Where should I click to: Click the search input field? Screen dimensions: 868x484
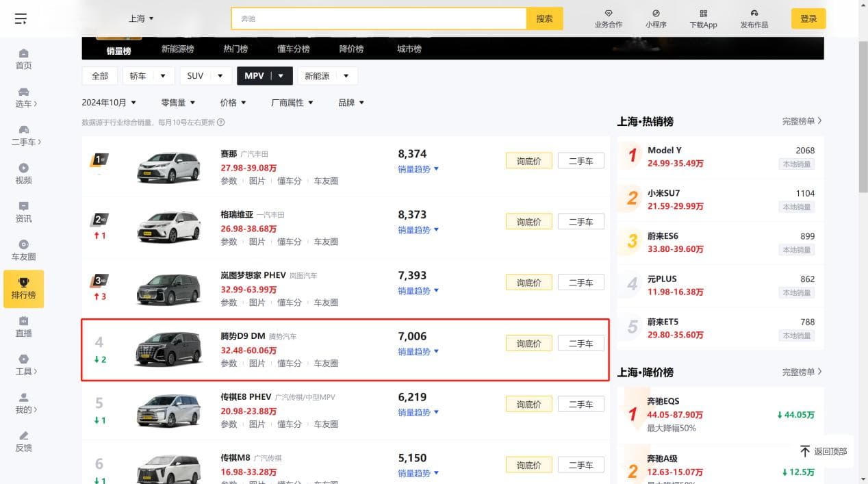click(379, 18)
